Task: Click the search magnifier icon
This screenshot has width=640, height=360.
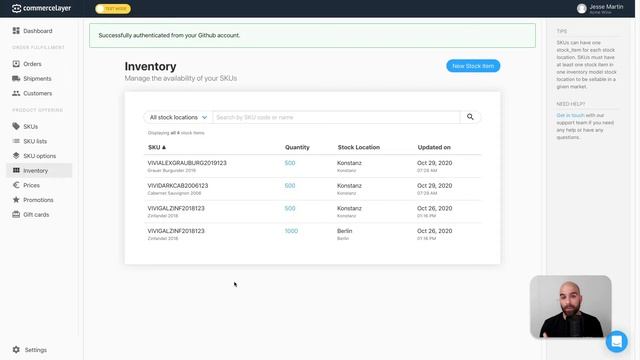Action: click(470, 117)
